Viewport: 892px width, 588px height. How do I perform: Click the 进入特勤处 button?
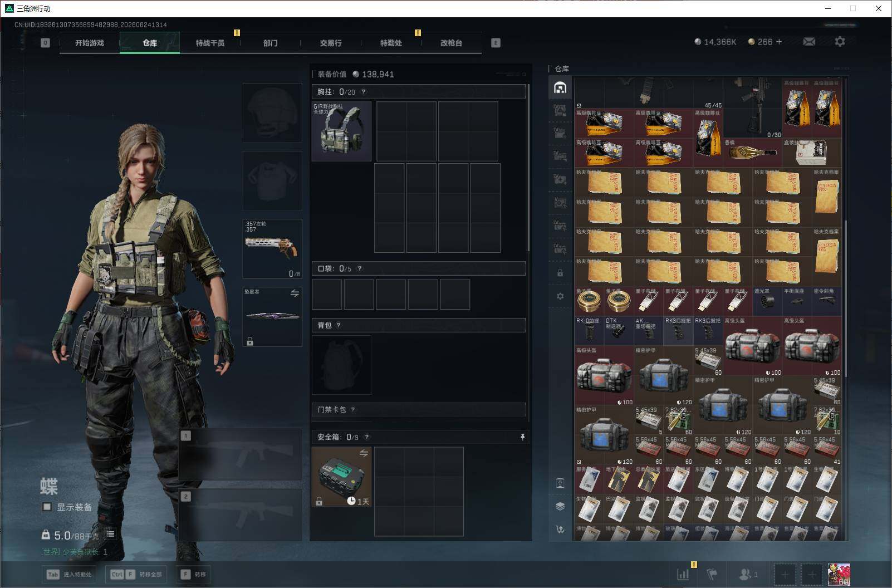point(68,574)
